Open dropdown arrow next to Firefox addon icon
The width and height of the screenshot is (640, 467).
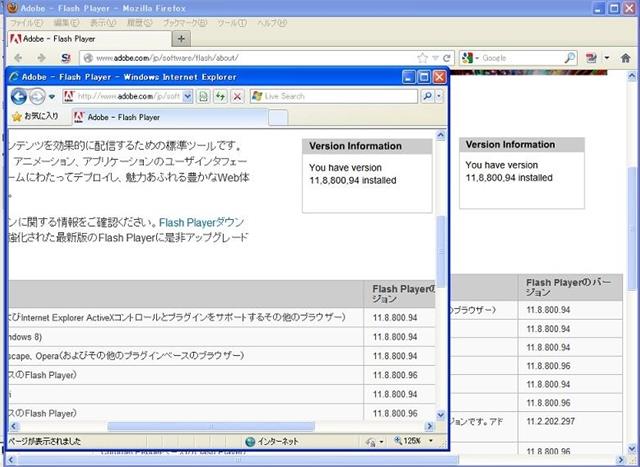tap(607, 58)
